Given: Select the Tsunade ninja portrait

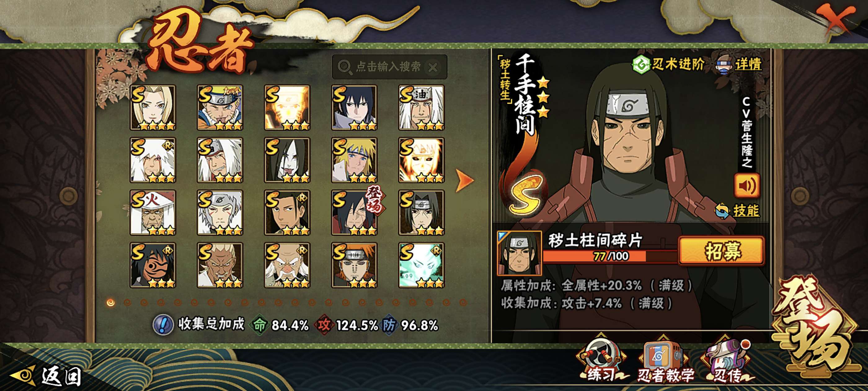Looking at the screenshot, I should 153,108.
